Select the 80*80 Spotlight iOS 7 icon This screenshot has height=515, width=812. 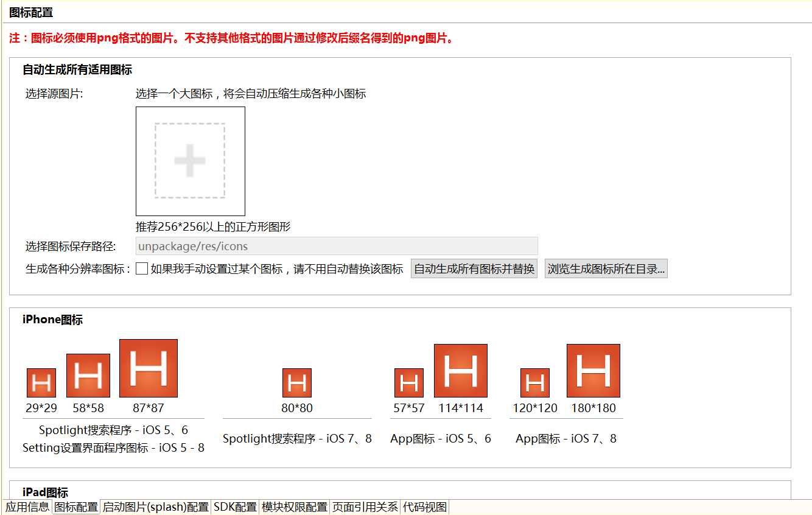coord(296,381)
